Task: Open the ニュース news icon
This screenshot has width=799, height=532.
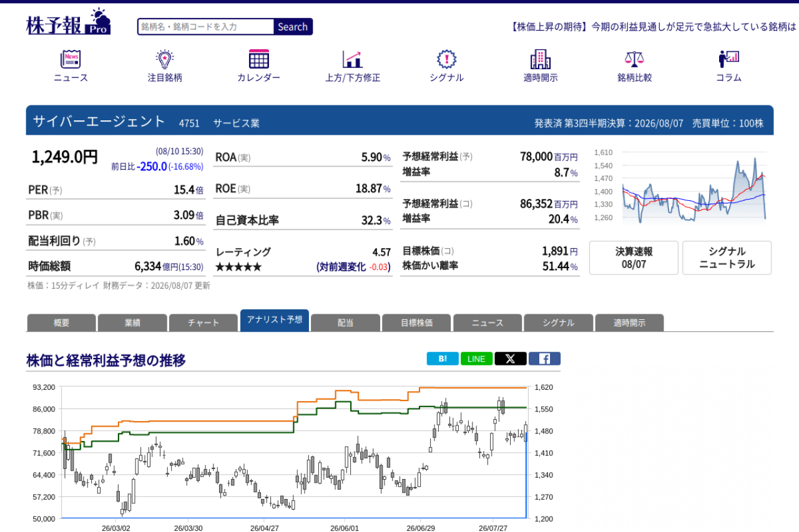Action: pyautogui.click(x=71, y=59)
